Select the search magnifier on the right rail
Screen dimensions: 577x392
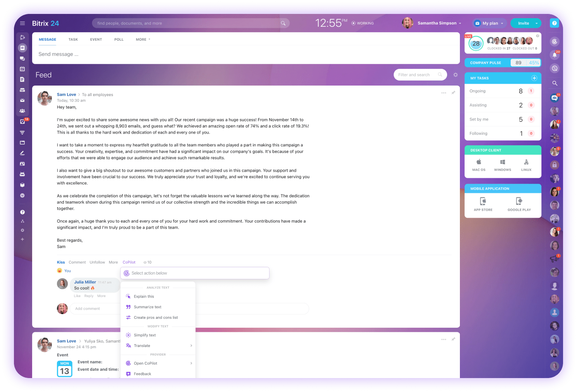pyautogui.click(x=555, y=83)
